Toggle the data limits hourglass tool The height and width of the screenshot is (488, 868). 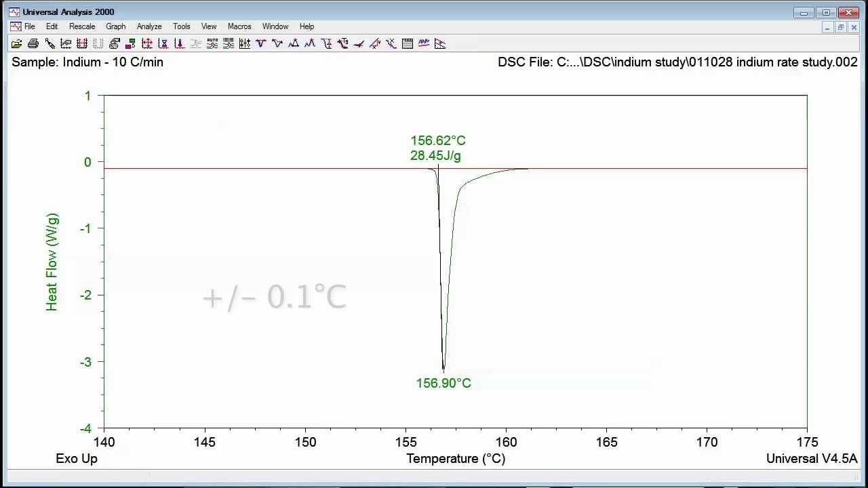click(x=163, y=43)
